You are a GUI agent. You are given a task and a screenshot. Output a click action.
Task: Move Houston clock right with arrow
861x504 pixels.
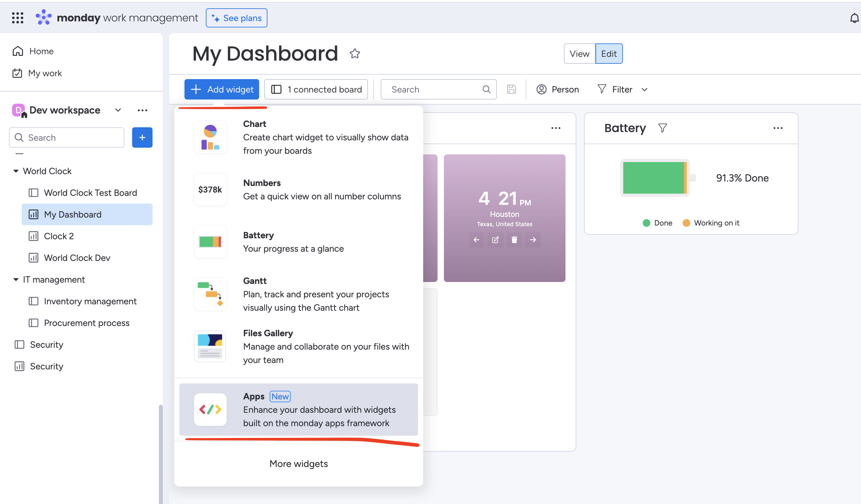[533, 240]
